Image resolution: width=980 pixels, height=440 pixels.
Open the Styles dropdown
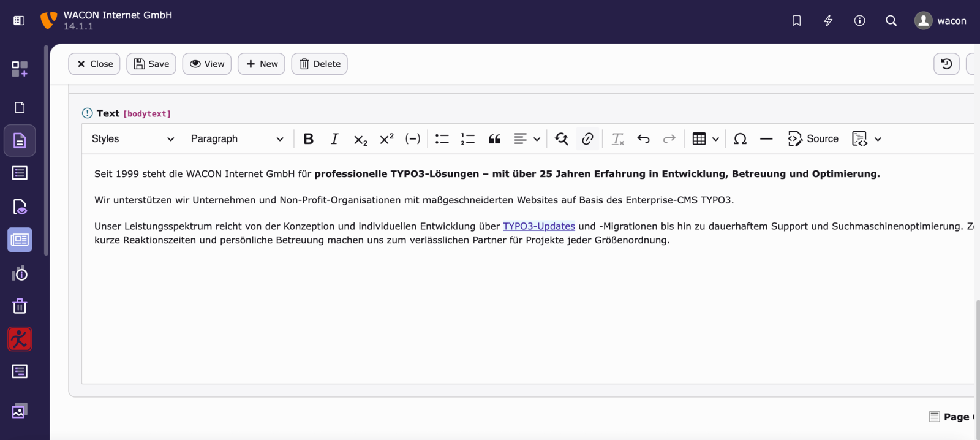[x=132, y=139]
